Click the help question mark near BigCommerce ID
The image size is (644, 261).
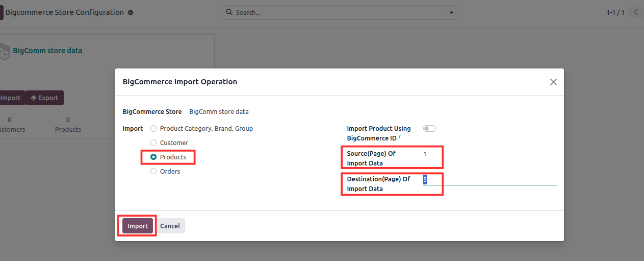[x=400, y=137]
